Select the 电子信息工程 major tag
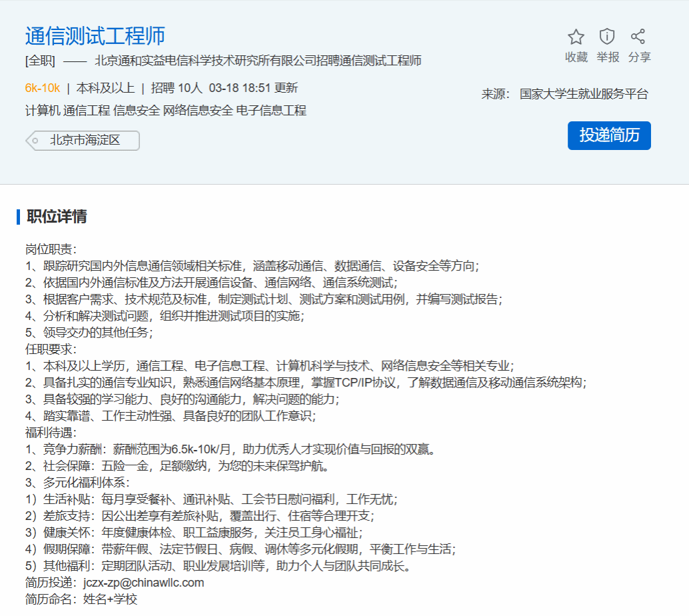Screen dimensions: 689x616 click(271, 111)
